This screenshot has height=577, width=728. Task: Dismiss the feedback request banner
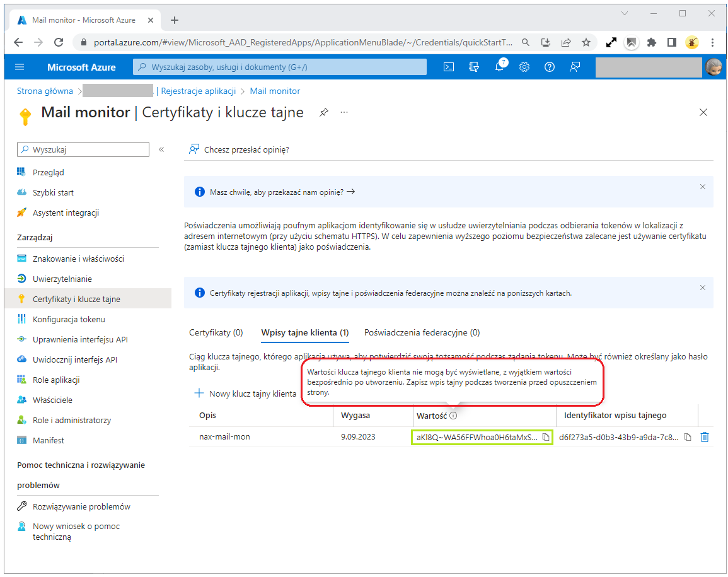[x=702, y=187]
